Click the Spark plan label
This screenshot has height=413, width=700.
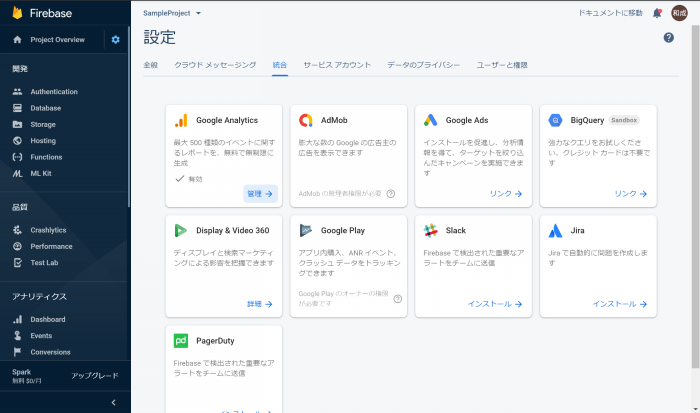[x=21, y=372]
